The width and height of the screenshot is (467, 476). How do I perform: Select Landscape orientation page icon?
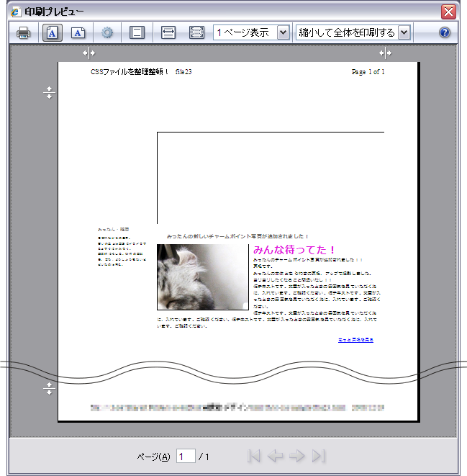78,32
